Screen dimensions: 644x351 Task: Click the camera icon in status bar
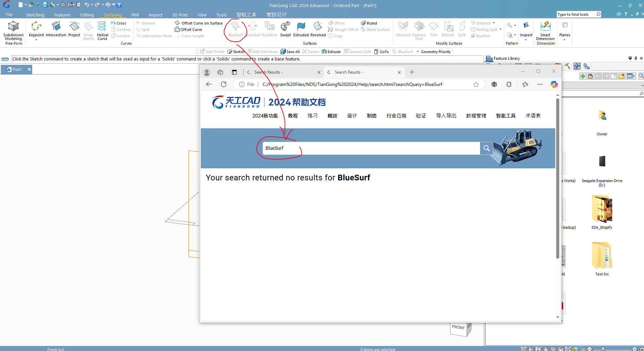click(524, 349)
